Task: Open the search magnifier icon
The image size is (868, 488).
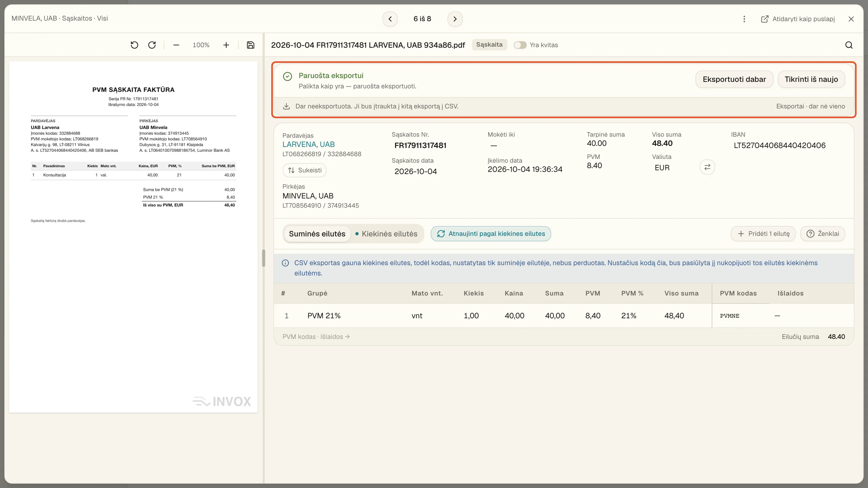Action: [849, 45]
